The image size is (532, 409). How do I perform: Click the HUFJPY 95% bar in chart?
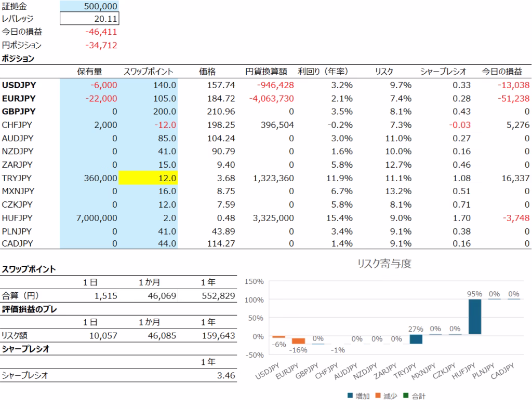click(475, 317)
